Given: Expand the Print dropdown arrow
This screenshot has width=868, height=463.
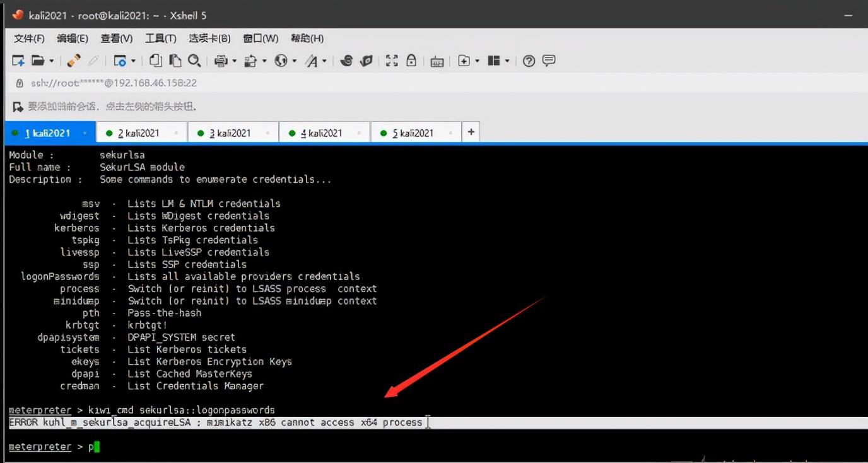Looking at the screenshot, I should 234,61.
